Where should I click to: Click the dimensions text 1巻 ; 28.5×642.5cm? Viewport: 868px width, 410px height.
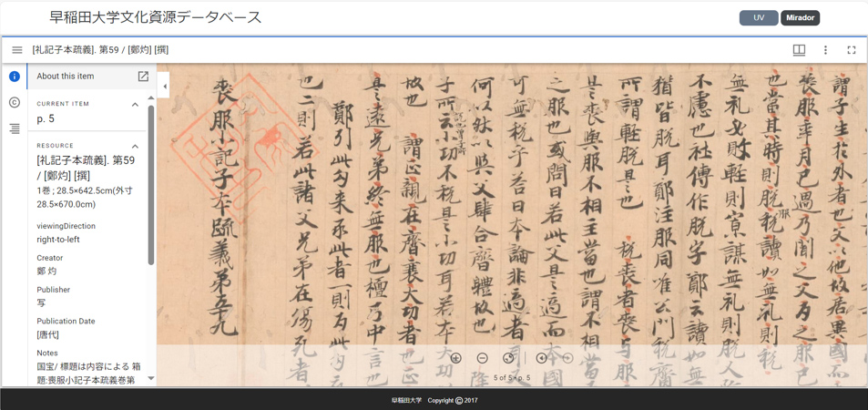pos(85,197)
